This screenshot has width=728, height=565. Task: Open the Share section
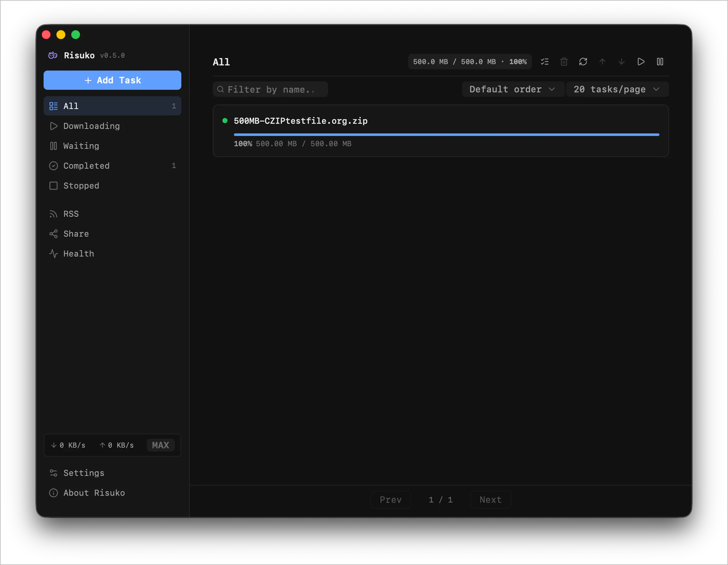point(112,234)
